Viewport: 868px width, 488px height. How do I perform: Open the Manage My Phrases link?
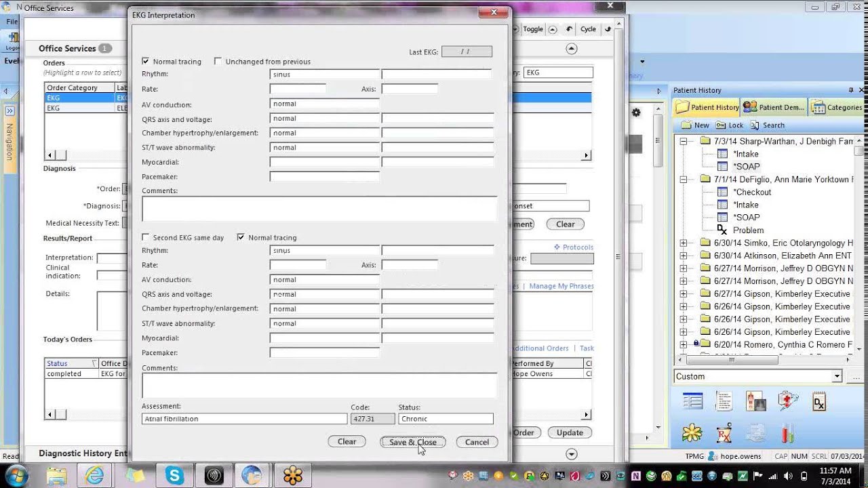pos(561,286)
